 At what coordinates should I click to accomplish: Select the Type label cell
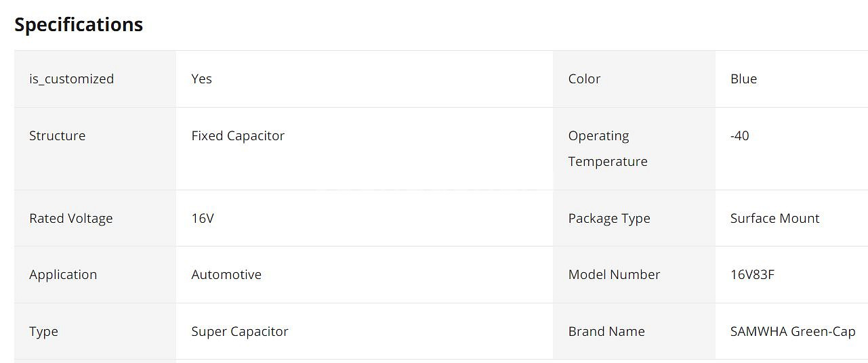click(x=95, y=331)
